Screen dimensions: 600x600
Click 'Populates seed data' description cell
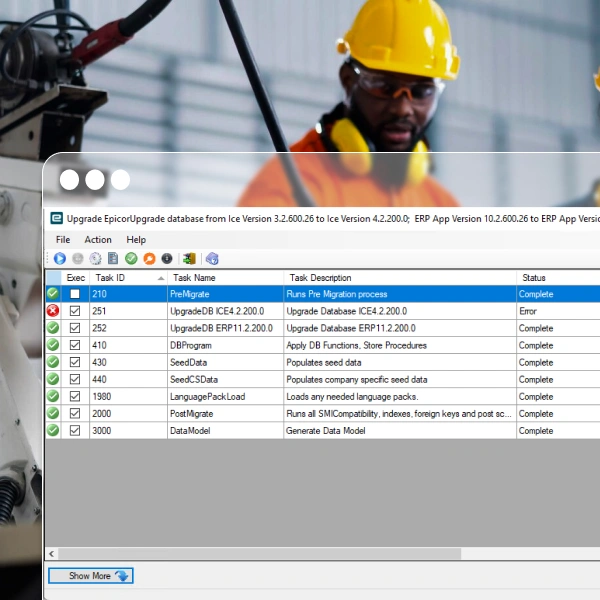coord(400,362)
